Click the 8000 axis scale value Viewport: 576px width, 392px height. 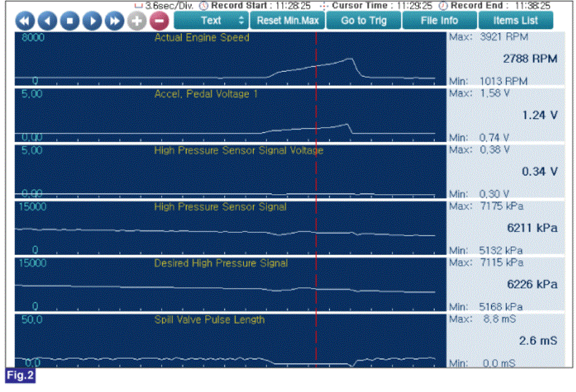[33, 38]
